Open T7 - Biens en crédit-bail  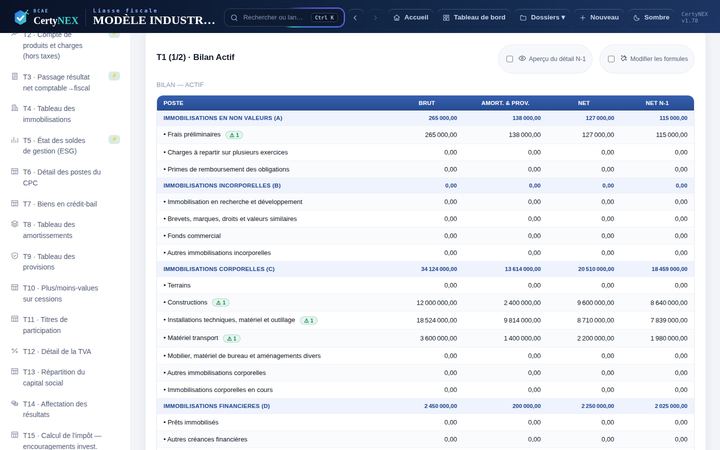(x=64, y=204)
